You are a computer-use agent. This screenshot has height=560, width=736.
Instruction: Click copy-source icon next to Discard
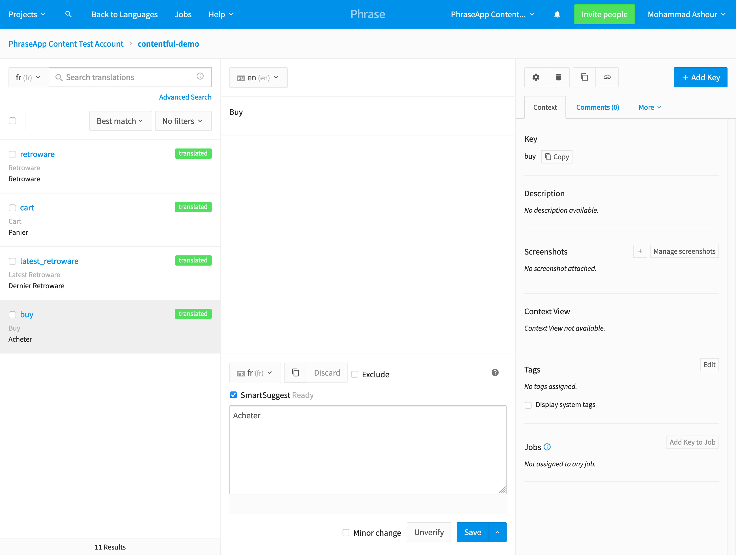pos(295,373)
